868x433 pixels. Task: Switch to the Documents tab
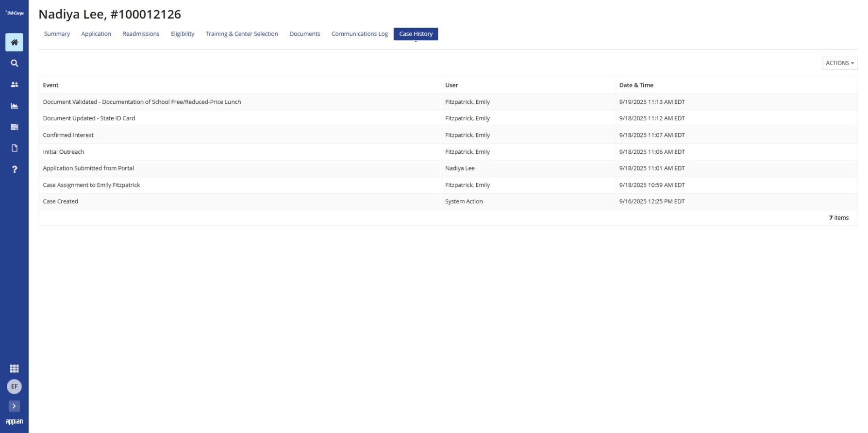pos(305,34)
